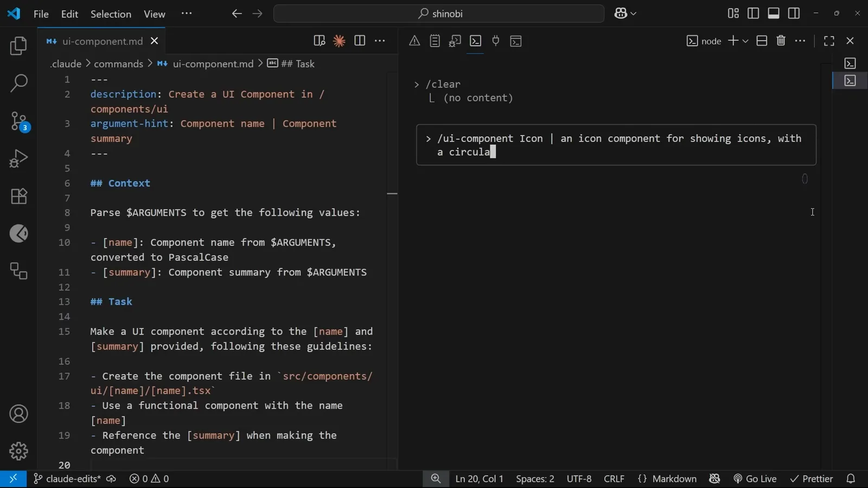Go back in navigation history

click(x=237, y=14)
